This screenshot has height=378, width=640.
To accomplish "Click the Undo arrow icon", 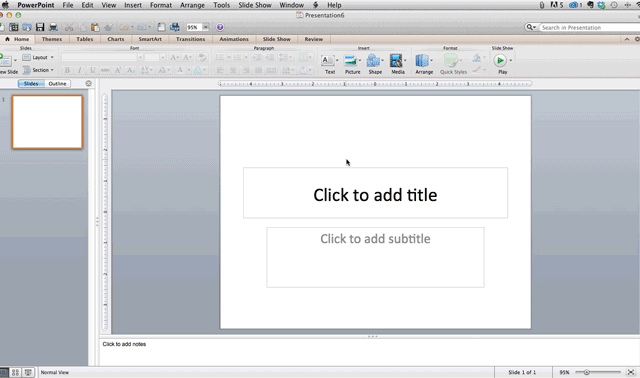I will tap(124, 27).
